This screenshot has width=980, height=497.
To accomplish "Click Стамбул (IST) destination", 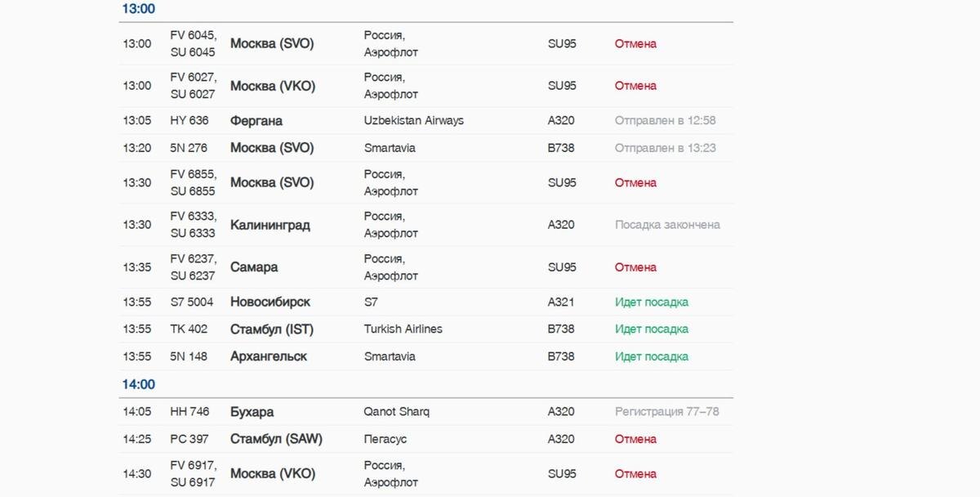I will 272,329.
